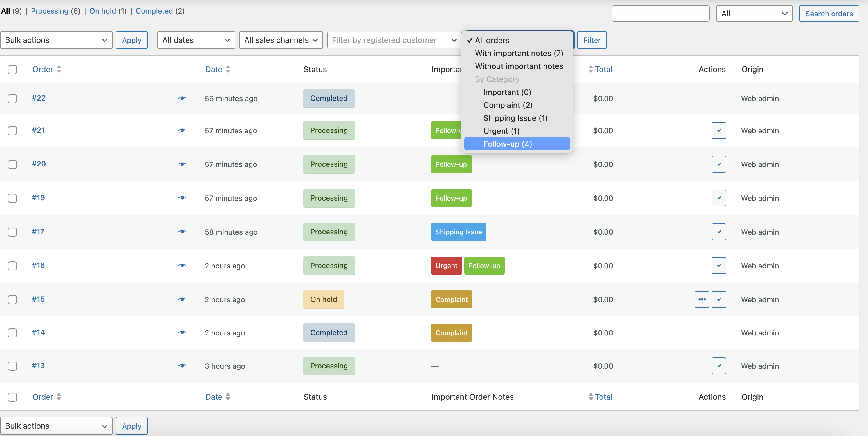Tick the checkbox for order #20
This screenshot has height=436, width=868.
(12, 164)
